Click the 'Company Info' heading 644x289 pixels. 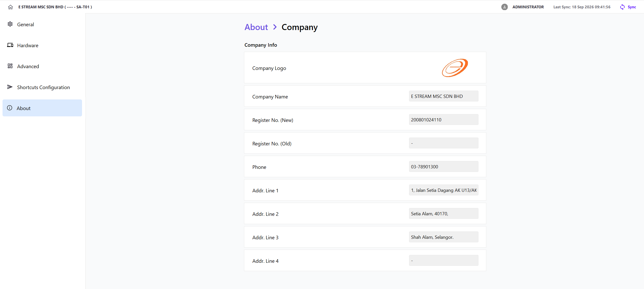click(261, 45)
